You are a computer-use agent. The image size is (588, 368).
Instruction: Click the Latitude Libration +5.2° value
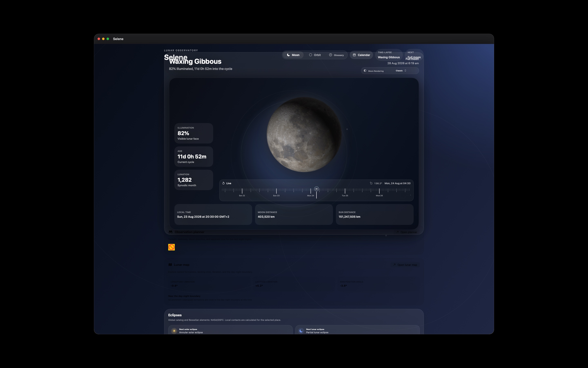[259, 286]
